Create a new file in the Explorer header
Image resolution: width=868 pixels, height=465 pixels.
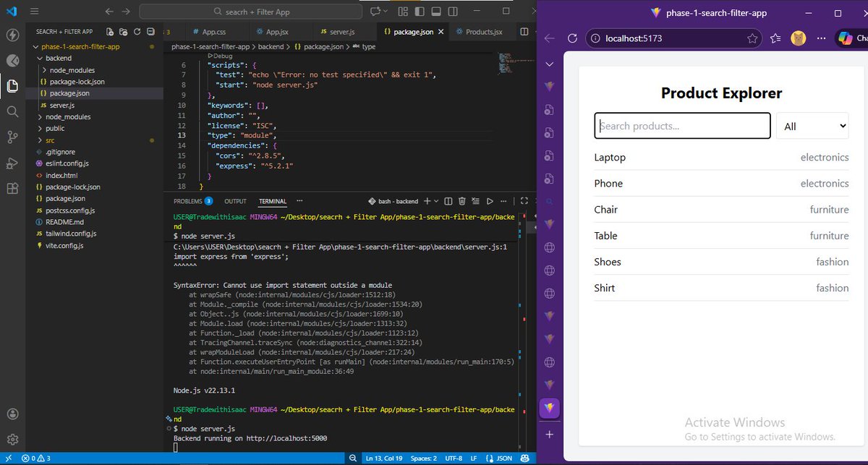point(109,32)
